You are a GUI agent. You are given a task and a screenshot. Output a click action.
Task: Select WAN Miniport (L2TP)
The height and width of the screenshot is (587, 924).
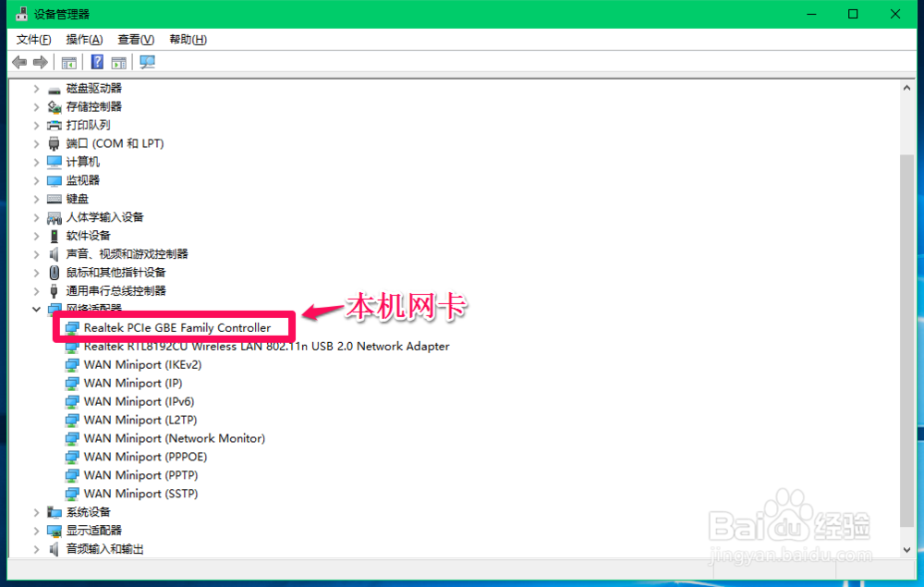point(140,420)
